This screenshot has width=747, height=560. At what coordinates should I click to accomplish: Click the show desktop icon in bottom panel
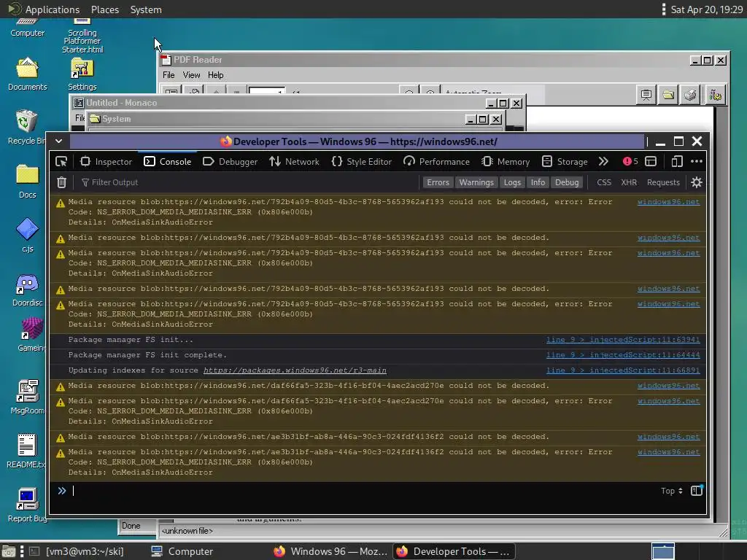click(9, 551)
